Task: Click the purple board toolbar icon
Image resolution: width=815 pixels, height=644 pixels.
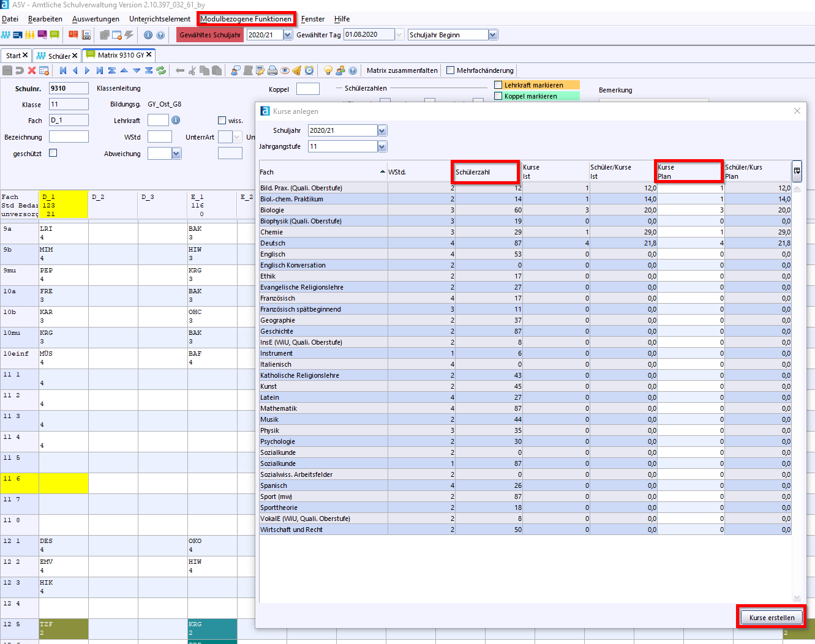Action: (42, 35)
